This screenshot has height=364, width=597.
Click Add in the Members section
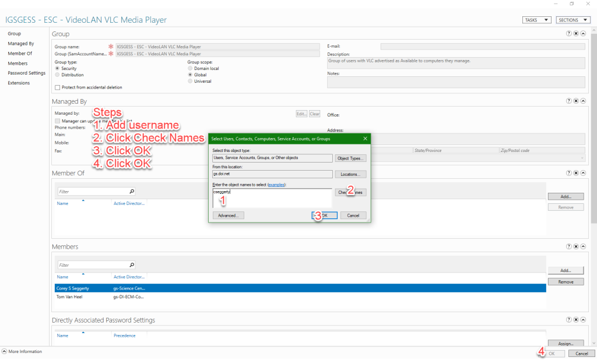click(566, 270)
